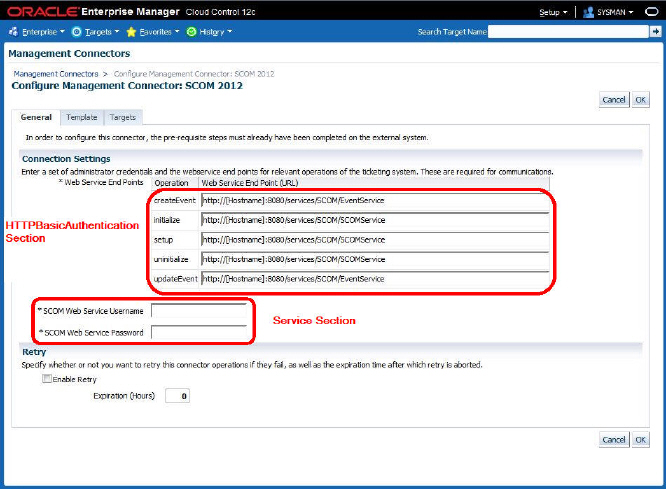
Task: Click the setup URL field
Action: point(375,240)
